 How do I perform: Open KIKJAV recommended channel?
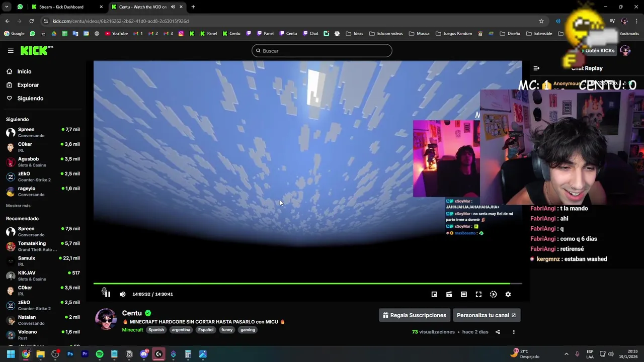tap(43, 276)
